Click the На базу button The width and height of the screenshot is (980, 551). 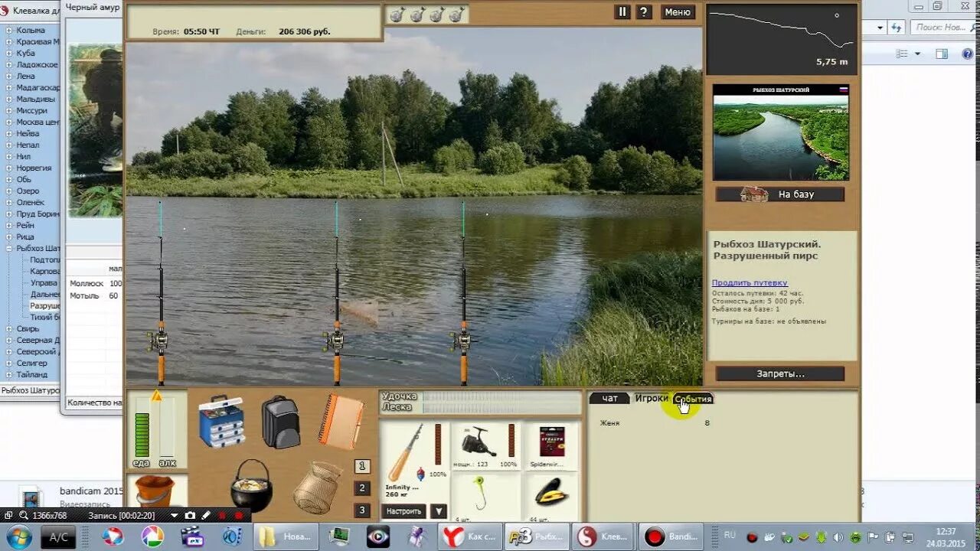pyautogui.click(x=780, y=194)
